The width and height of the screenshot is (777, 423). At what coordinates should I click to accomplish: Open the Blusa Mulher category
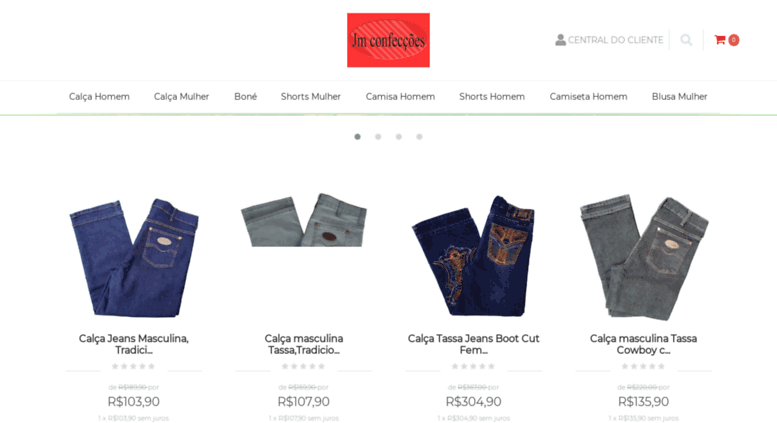[679, 97]
